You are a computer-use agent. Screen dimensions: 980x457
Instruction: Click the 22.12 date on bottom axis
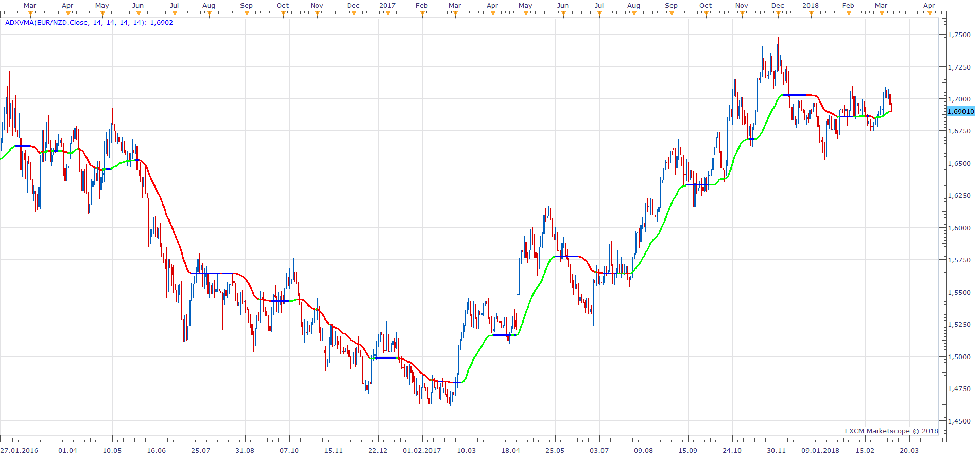pyautogui.click(x=377, y=450)
